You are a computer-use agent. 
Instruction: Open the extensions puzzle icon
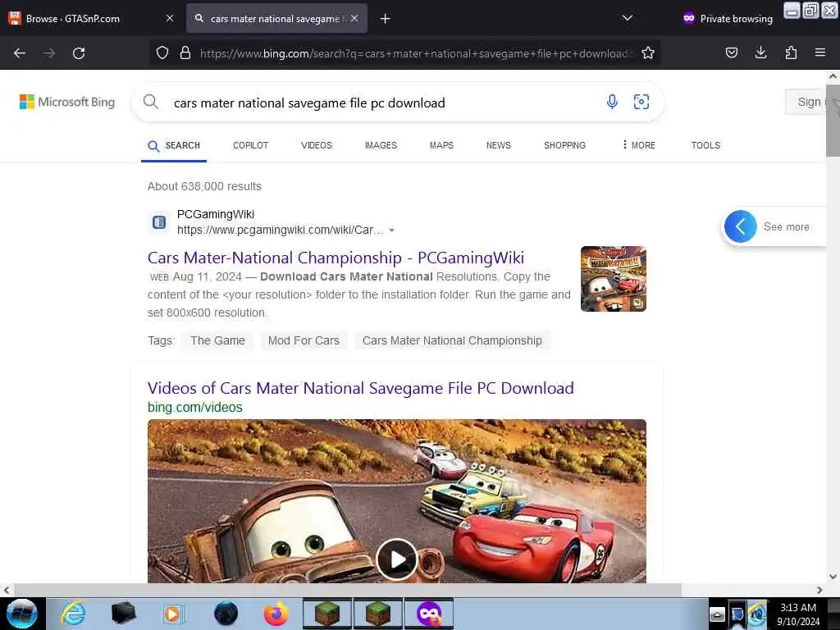[x=791, y=52]
